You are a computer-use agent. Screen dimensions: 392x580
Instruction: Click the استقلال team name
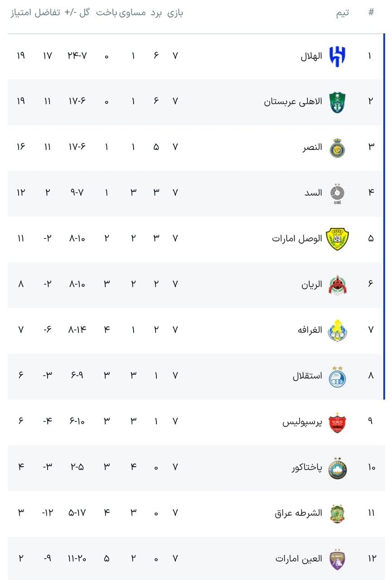click(307, 376)
